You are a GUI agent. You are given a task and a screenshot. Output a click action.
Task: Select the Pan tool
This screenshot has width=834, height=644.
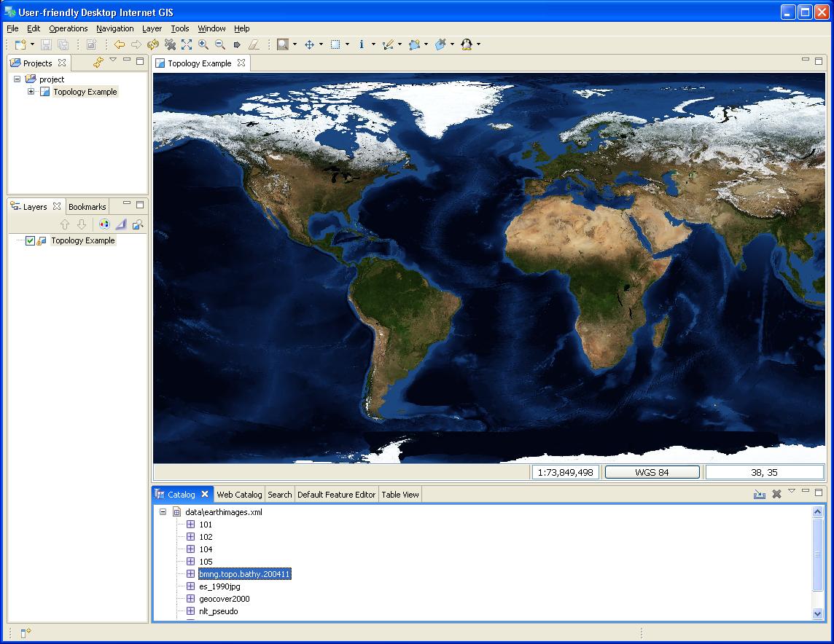309,44
